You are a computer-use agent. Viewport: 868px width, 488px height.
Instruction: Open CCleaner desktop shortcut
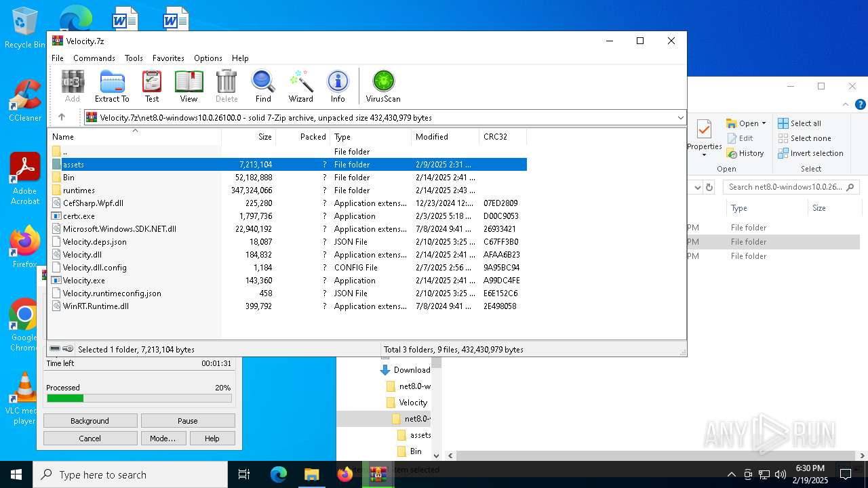25,100
